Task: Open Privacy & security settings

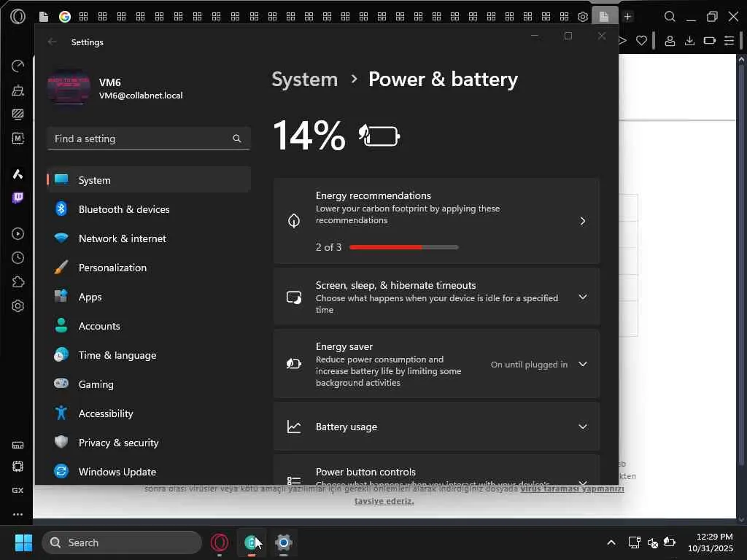Action: pyautogui.click(x=149, y=443)
